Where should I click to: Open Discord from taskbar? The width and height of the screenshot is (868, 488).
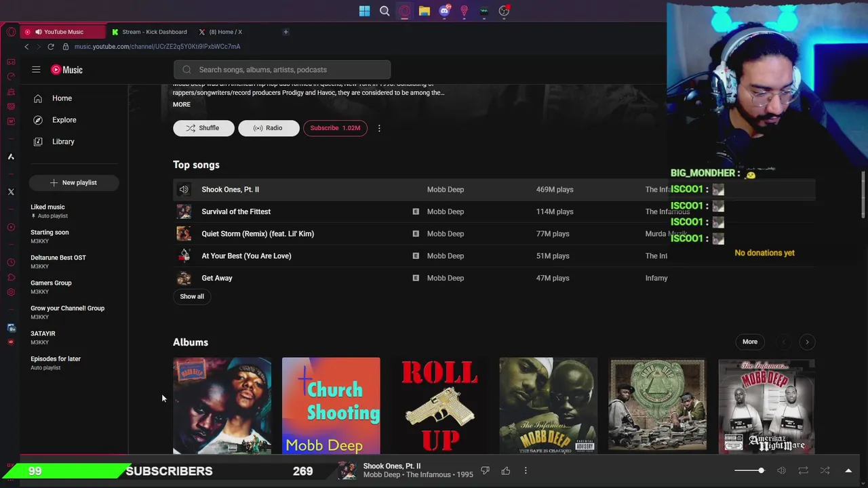(x=444, y=11)
